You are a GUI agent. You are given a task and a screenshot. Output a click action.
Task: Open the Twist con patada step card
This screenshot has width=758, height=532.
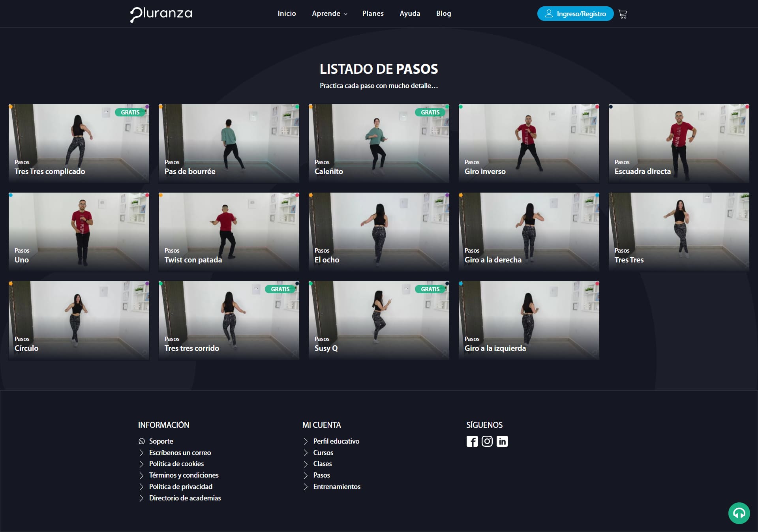point(229,232)
